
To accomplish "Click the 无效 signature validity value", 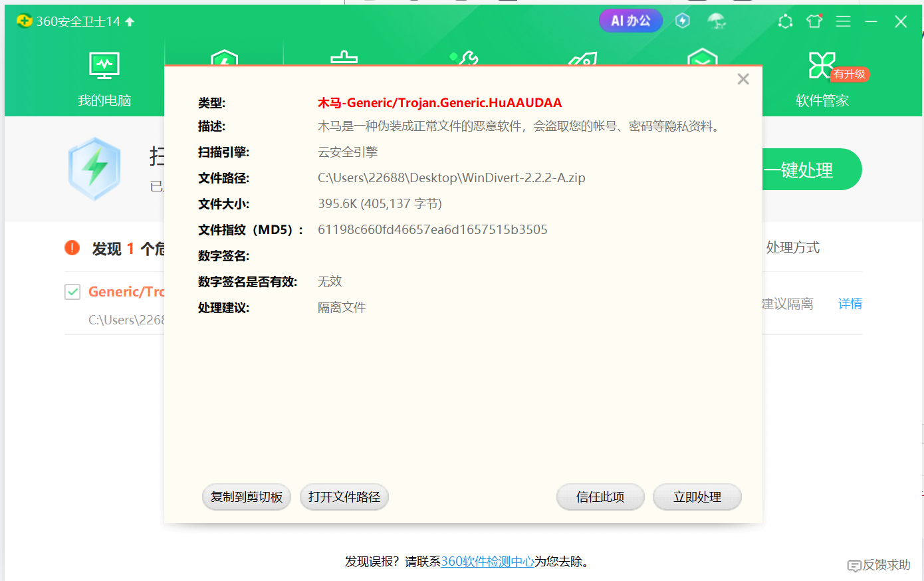I will click(x=330, y=282).
